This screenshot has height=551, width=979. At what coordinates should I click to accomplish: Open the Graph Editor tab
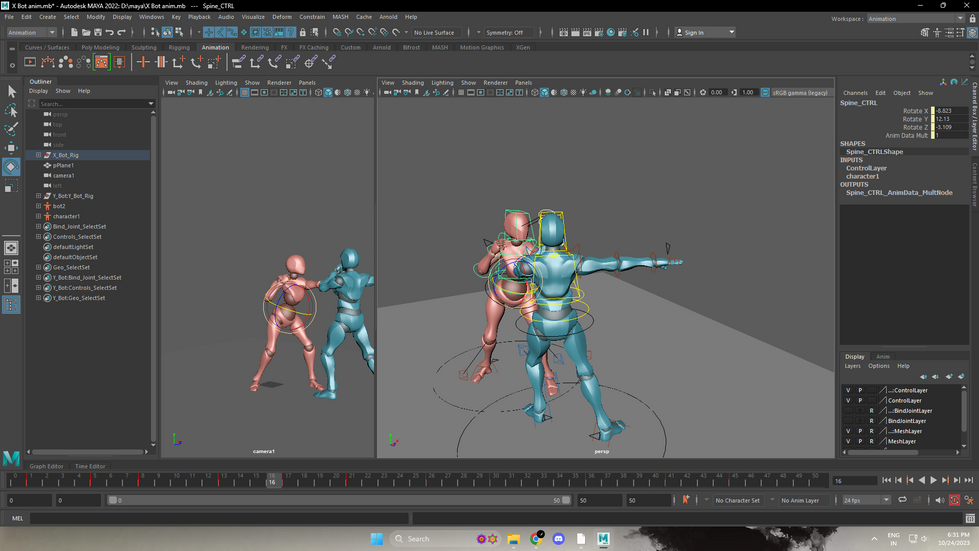point(46,466)
